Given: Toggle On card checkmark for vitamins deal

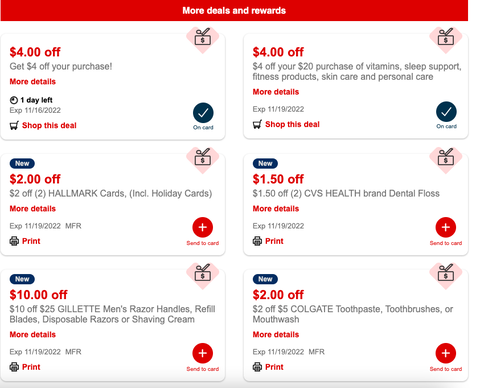Looking at the screenshot, I should coord(446,112).
